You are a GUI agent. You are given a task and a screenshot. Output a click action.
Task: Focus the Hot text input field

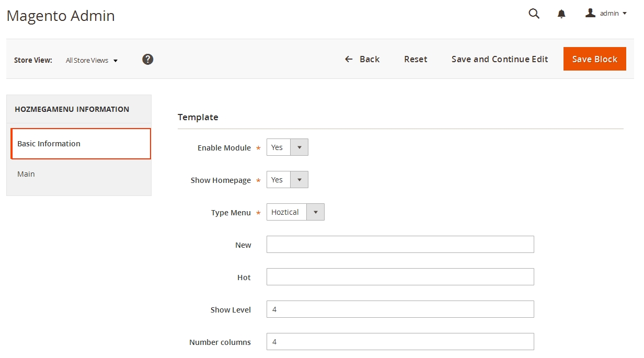coord(400,277)
